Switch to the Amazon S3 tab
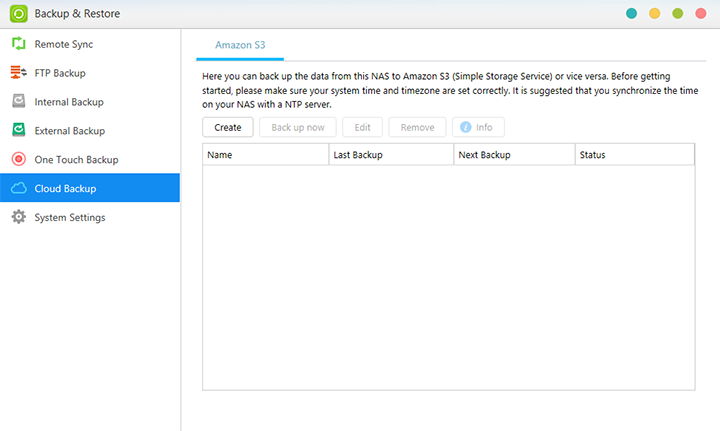The width and height of the screenshot is (720, 431). (x=240, y=45)
